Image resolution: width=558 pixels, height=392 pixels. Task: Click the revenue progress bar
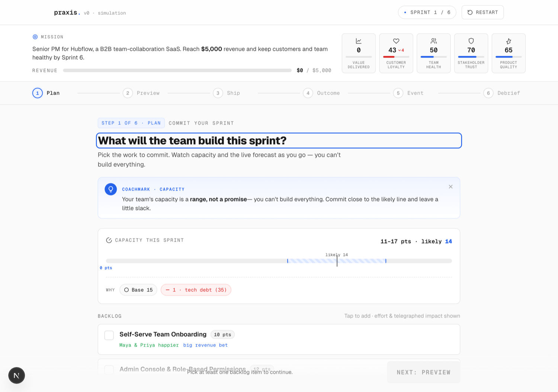click(177, 70)
